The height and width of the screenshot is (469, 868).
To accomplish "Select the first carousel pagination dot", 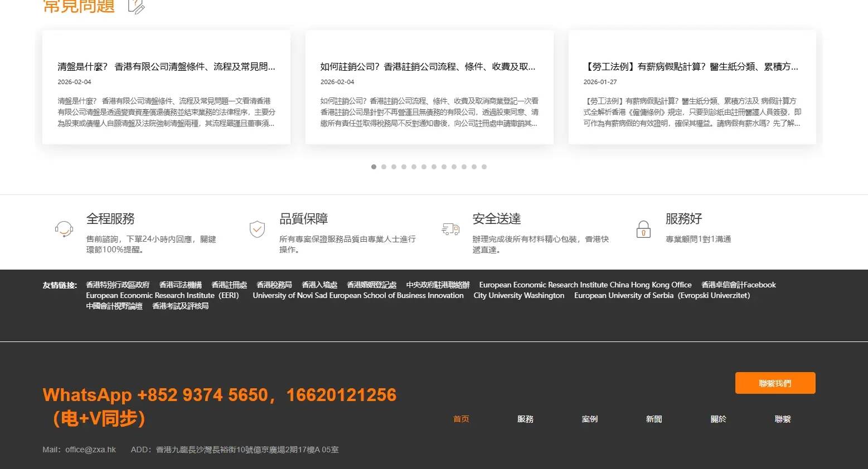I will 374,167.
